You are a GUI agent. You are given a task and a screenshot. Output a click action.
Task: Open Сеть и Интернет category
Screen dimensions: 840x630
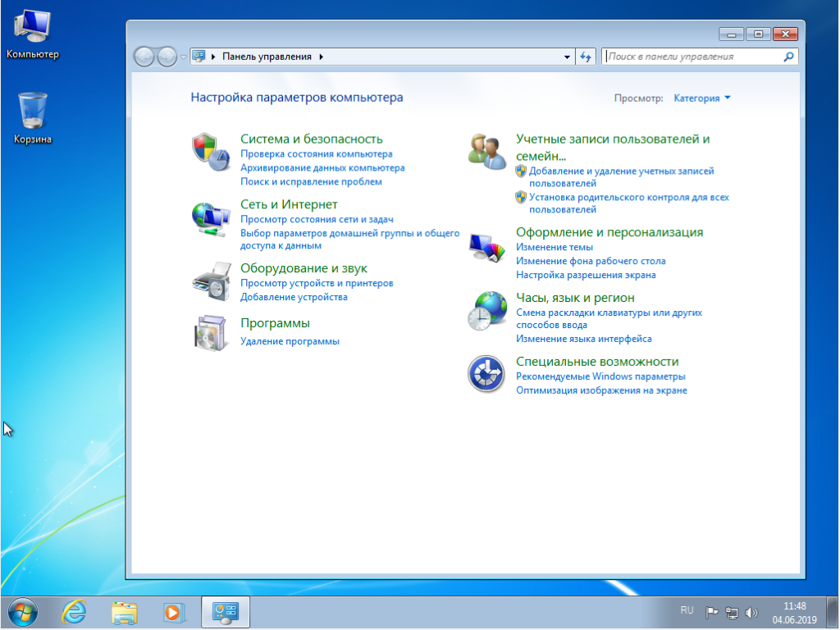coord(289,204)
